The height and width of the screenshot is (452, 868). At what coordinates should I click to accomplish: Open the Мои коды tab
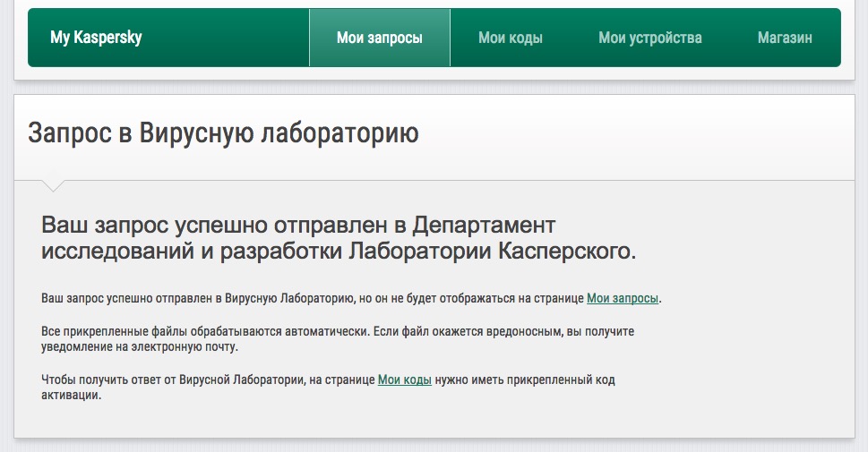tap(511, 38)
